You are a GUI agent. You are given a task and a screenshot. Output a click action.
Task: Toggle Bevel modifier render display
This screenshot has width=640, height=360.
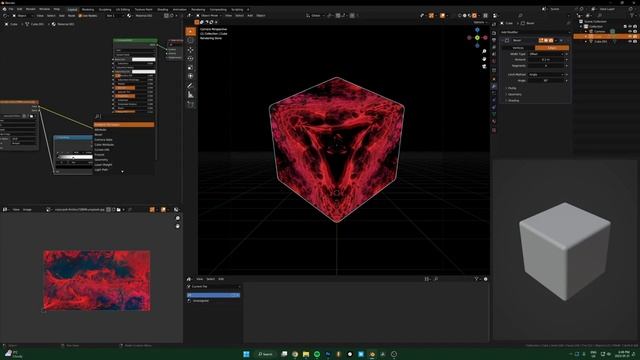pos(551,40)
